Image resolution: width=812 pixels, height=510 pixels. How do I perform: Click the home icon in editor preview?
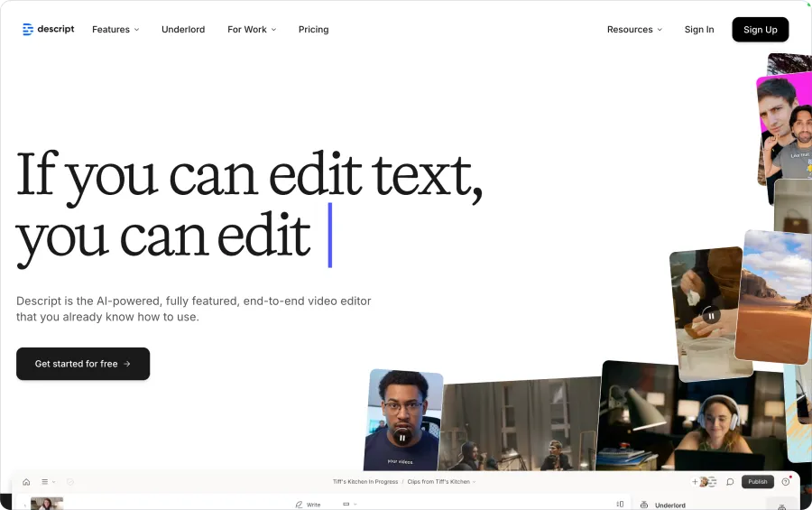click(x=26, y=482)
